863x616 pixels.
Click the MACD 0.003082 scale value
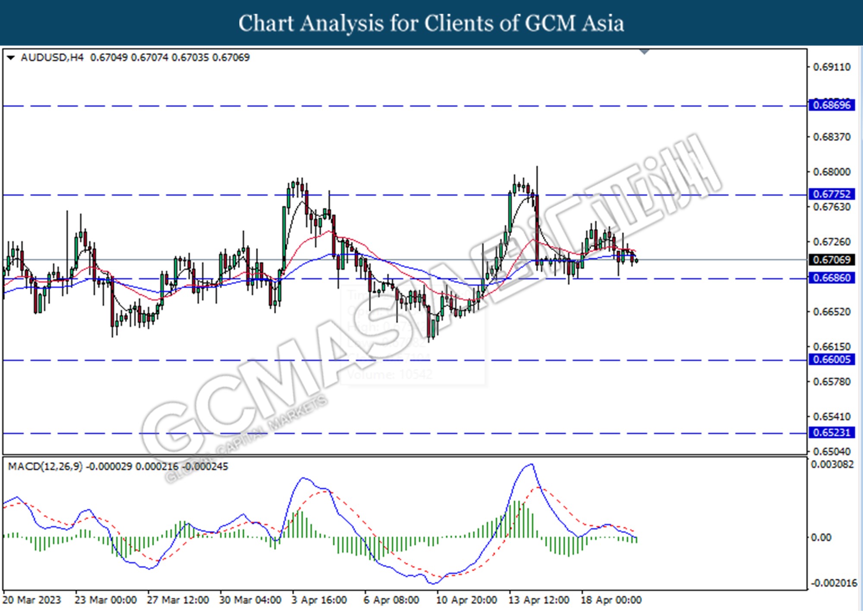832,464
